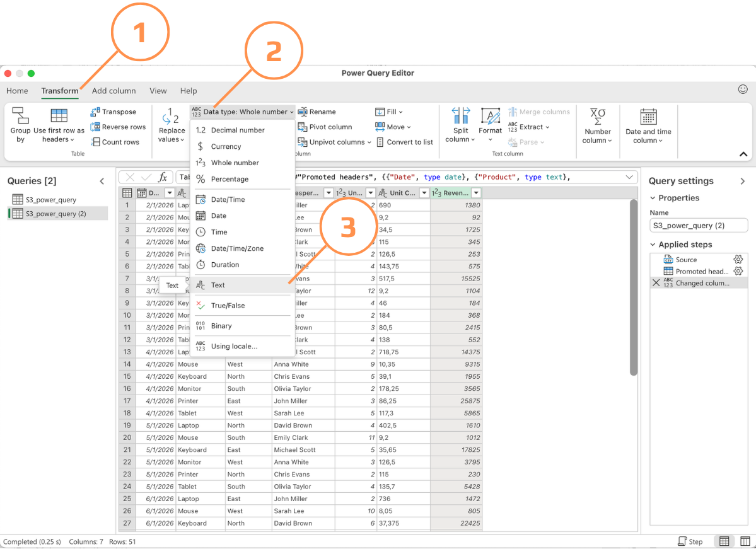The width and height of the screenshot is (756, 549).
Task: Click the Rename column button
Action: point(317,112)
